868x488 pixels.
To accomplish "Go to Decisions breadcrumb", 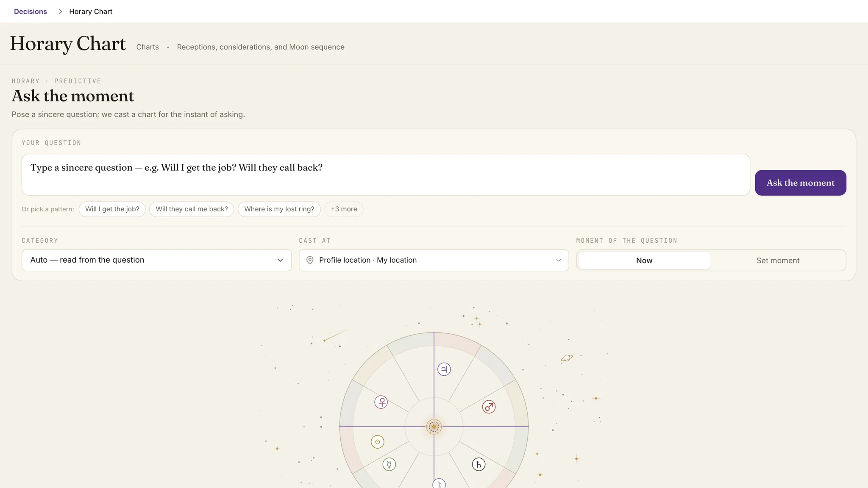I will [31, 11].
